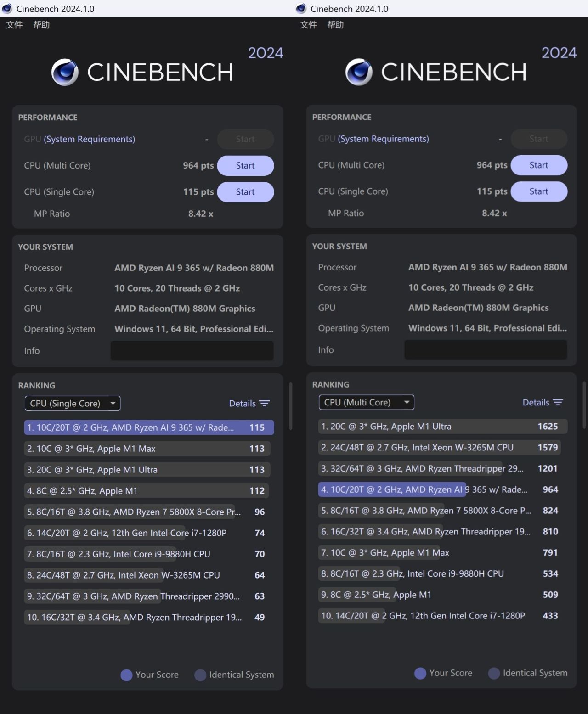Click the Identical System legend dot in right window
Image resolution: width=588 pixels, height=714 pixels.
click(x=494, y=673)
